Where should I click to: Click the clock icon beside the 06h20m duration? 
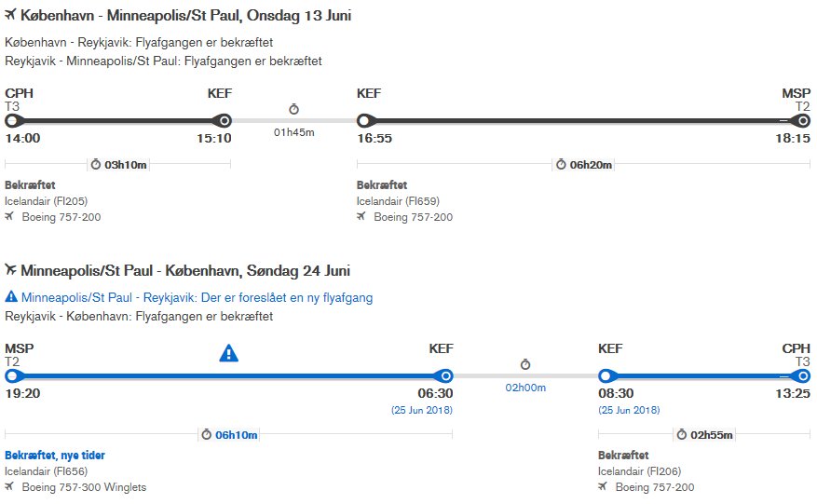point(561,164)
